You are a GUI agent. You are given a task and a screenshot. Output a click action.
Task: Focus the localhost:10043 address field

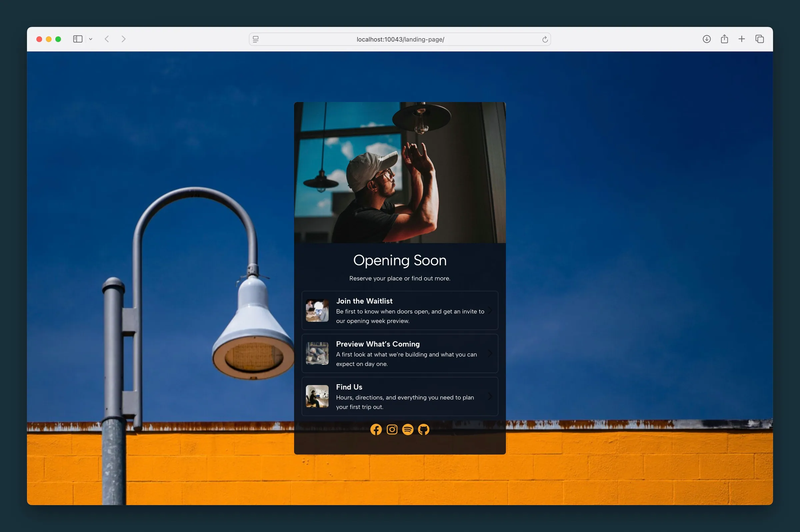click(x=400, y=39)
